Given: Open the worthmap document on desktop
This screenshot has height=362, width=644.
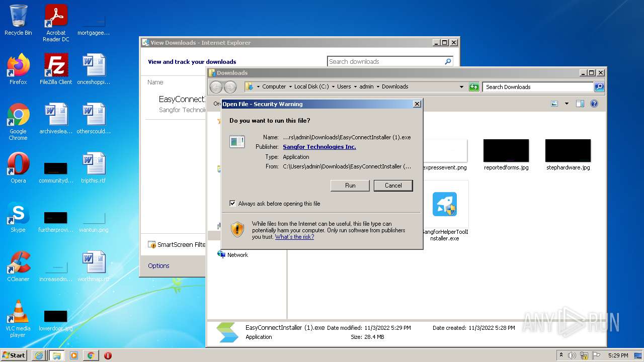Looking at the screenshot, I should pyautogui.click(x=94, y=266).
